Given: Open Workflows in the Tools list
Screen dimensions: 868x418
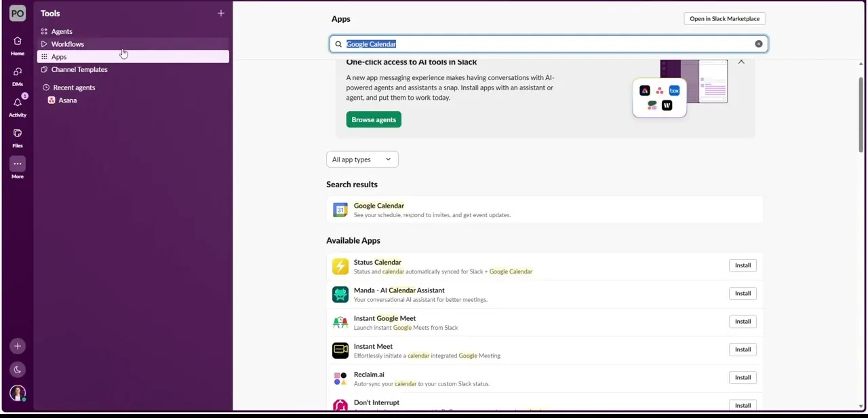Looking at the screenshot, I should coord(68,44).
